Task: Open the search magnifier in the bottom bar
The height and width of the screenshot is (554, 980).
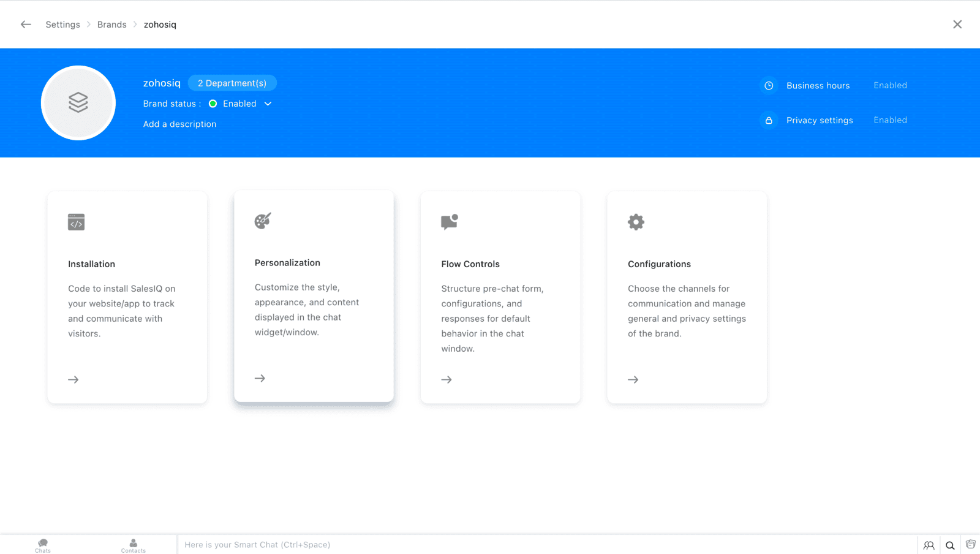Action: pyautogui.click(x=950, y=545)
